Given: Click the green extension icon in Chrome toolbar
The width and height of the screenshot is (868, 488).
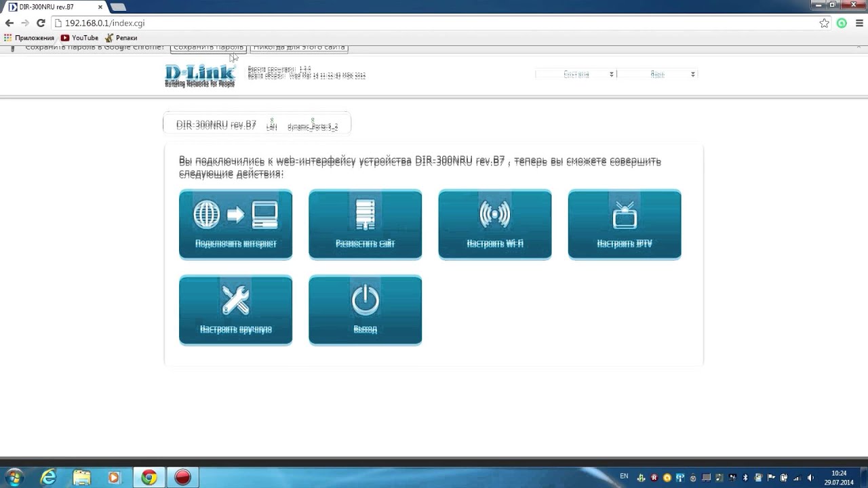Looking at the screenshot, I should coord(842,23).
